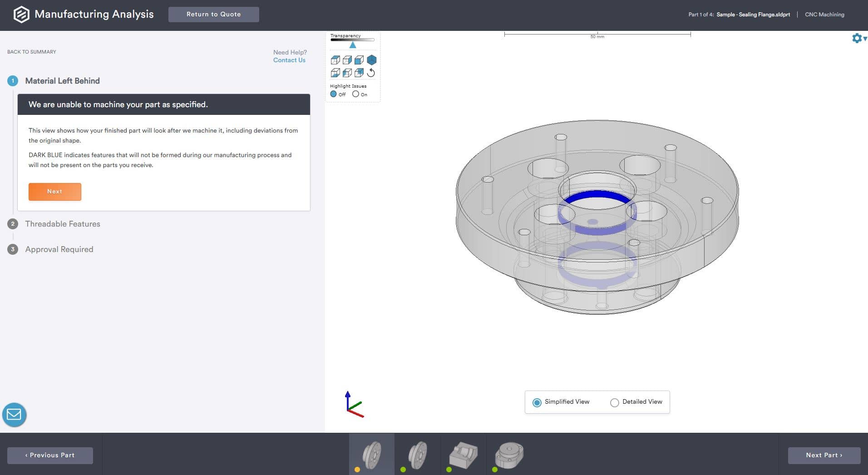Expand the Threadable Features step

pyautogui.click(x=63, y=224)
